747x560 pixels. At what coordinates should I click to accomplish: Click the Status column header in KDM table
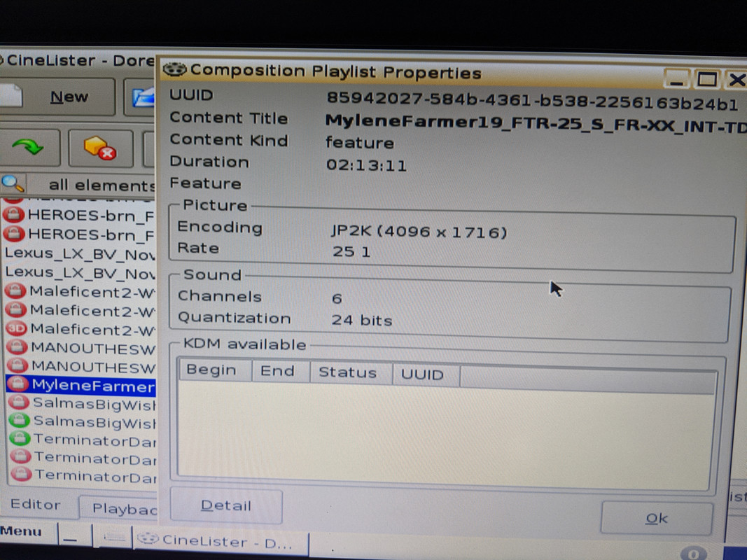coord(351,372)
